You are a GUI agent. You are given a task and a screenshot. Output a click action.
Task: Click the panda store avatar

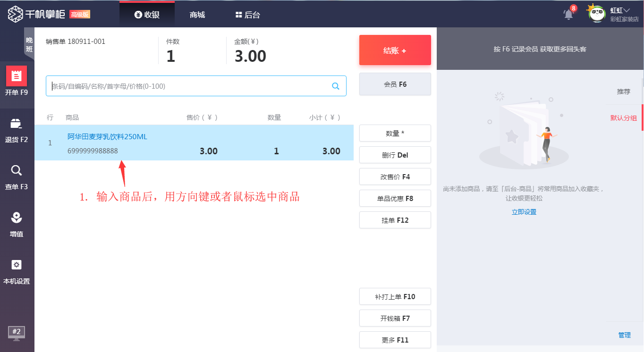(x=596, y=13)
